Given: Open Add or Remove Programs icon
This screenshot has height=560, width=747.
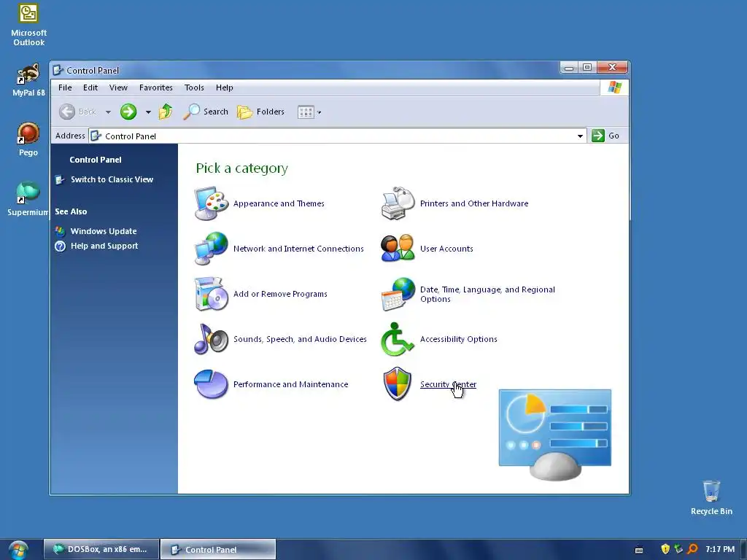Looking at the screenshot, I should [212, 294].
